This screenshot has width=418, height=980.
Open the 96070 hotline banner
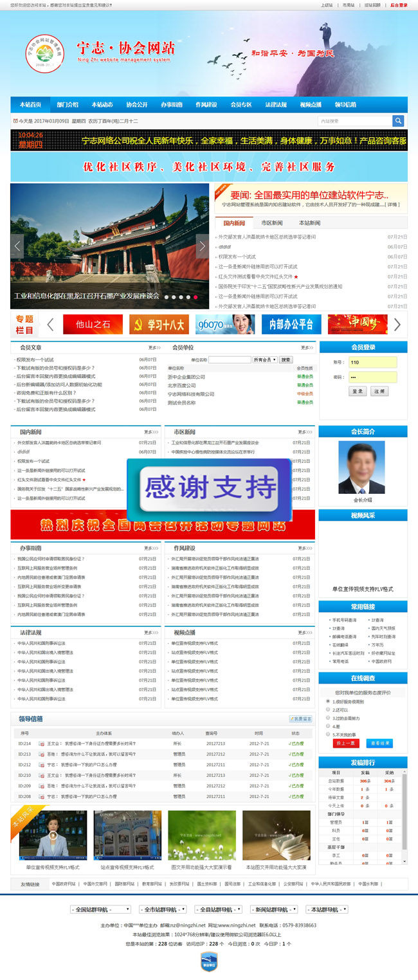[225, 324]
